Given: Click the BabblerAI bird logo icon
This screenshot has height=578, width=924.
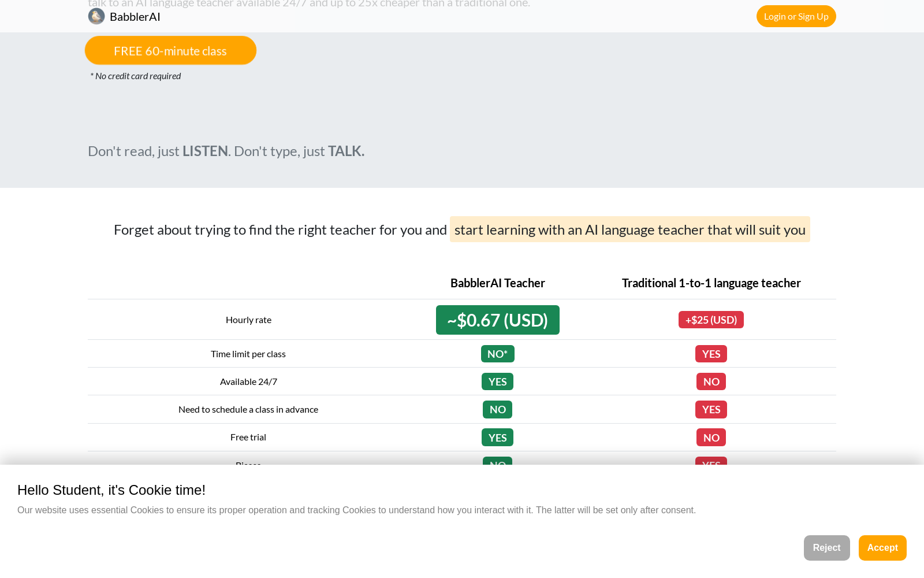Looking at the screenshot, I should click(x=96, y=16).
